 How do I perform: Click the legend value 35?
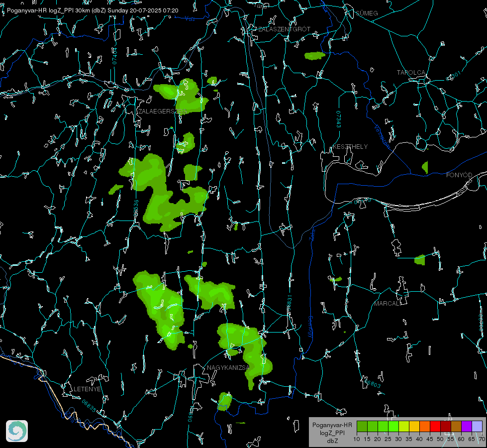coord(409,439)
